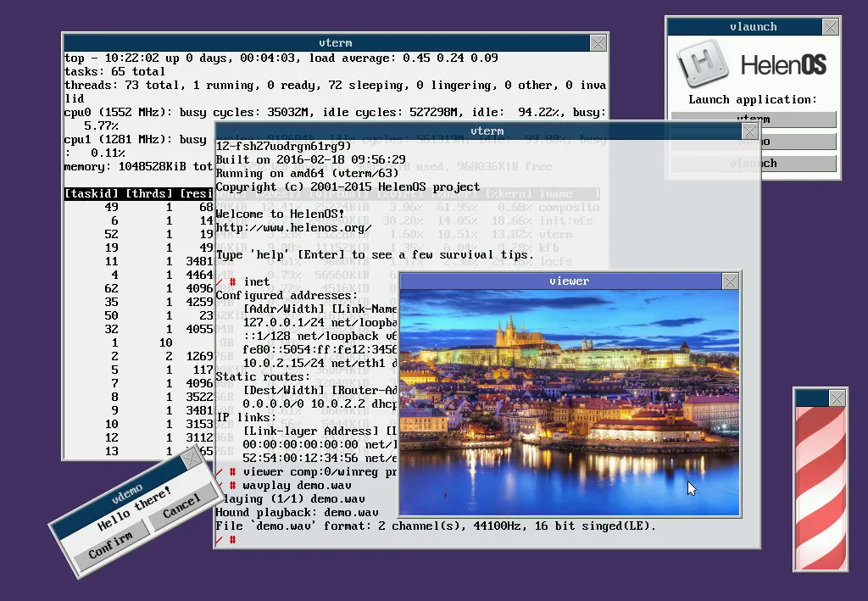Click Cancel in the vdemo window
The width and height of the screenshot is (868, 601).
pyautogui.click(x=181, y=506)
